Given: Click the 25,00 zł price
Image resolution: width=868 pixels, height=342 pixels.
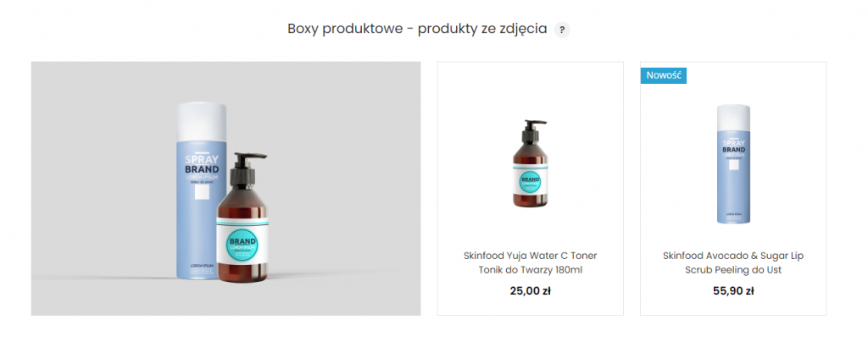Looking at the screenshot, I should [531, 291].
